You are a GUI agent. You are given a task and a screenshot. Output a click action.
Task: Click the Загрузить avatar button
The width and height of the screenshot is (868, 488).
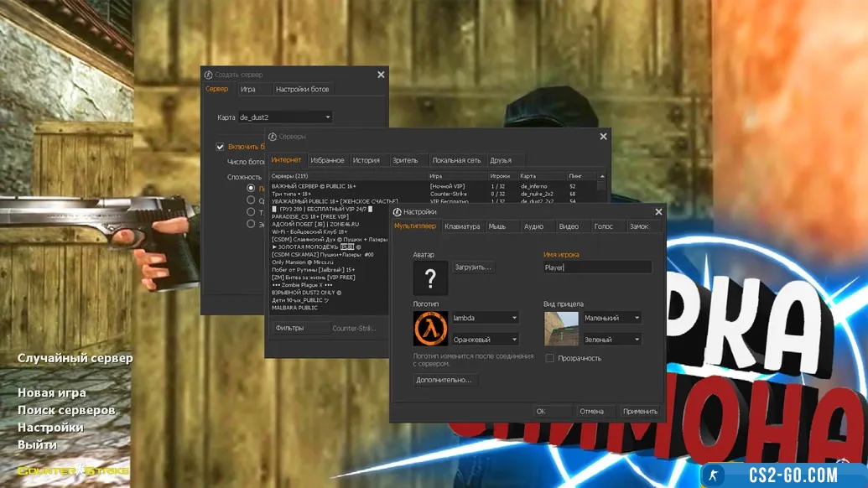pyautogui.click(x=474, y=267)
